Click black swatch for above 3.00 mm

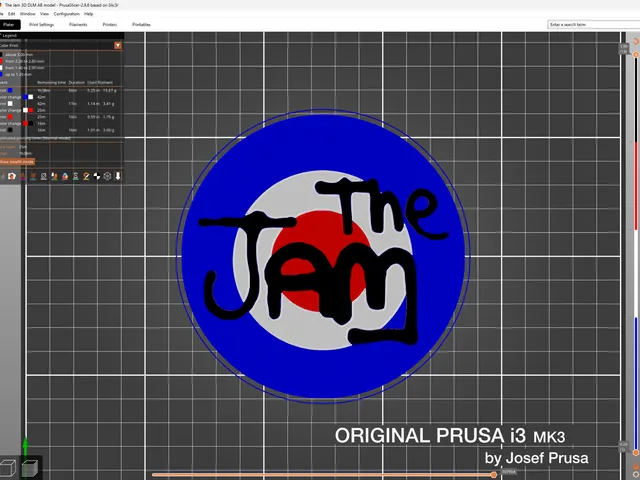pyautogui.click(x=1, y=54)
